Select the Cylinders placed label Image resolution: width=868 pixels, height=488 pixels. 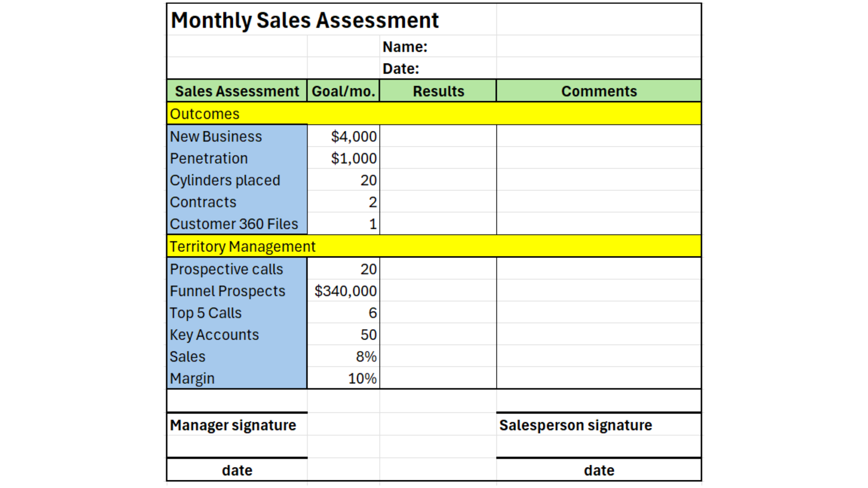coord(237,180)
